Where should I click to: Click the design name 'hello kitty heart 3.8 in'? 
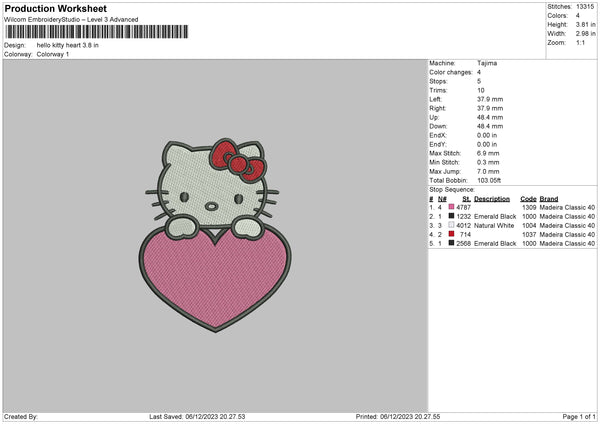tap(68, 45)
